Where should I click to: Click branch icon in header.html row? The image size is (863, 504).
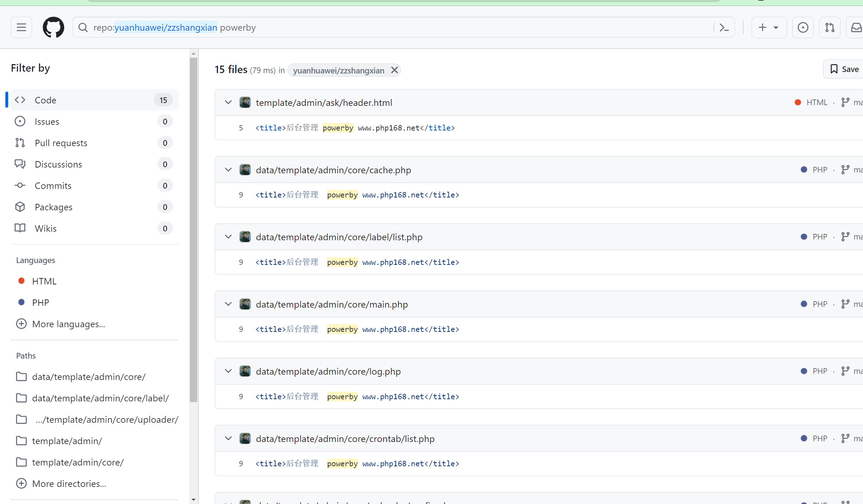click(x=845, y=102)
